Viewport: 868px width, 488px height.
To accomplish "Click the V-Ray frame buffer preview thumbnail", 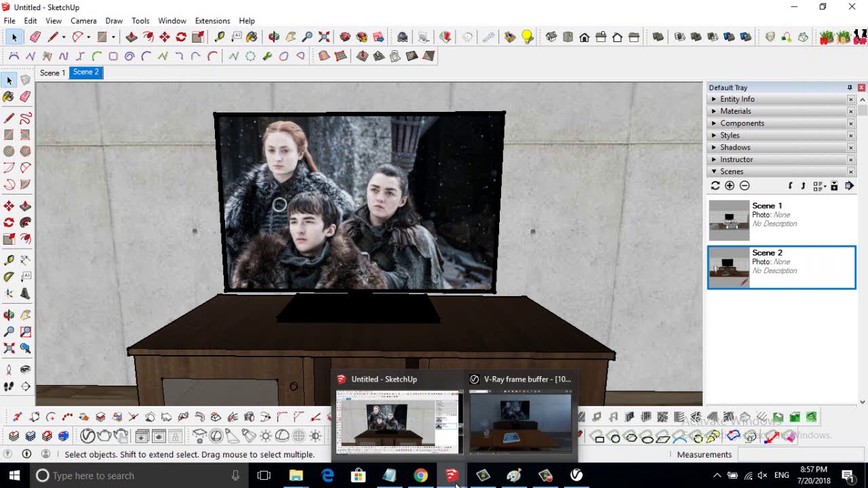I will coord(520,422).
